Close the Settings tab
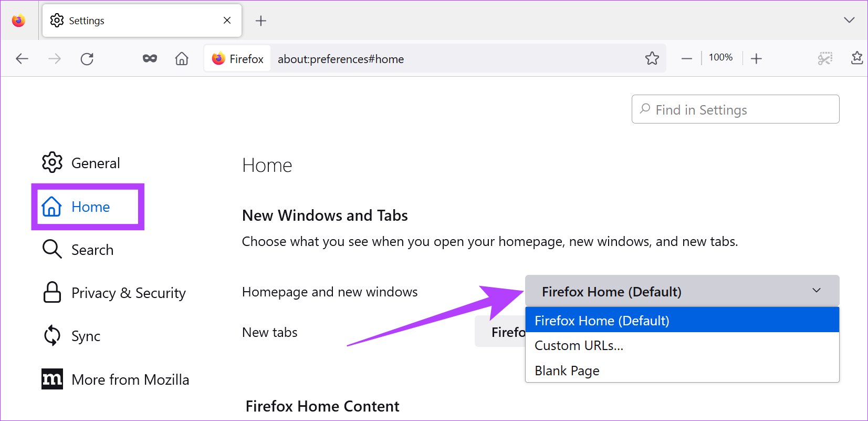The width and height of the screenshot is (868, 421). pos(227,20)
